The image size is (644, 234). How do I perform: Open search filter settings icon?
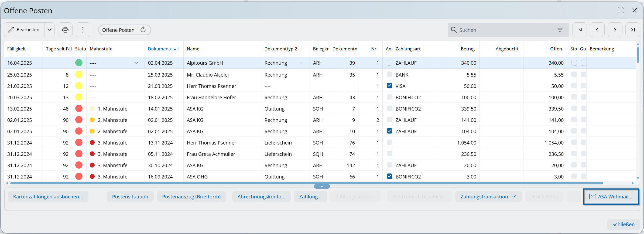[560, 30]
